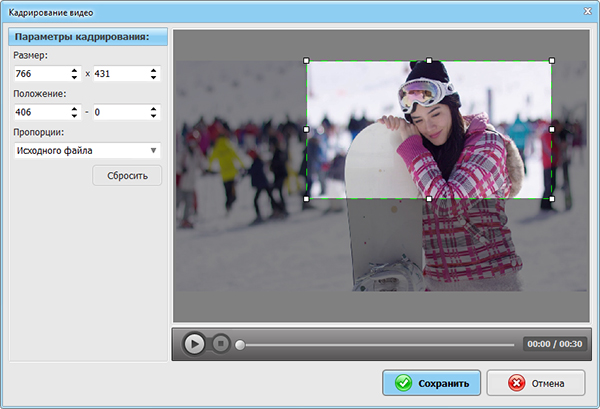Decrease crop height with down arrow
This screenshot has width=600, height=409.
(x=153, y=77)
